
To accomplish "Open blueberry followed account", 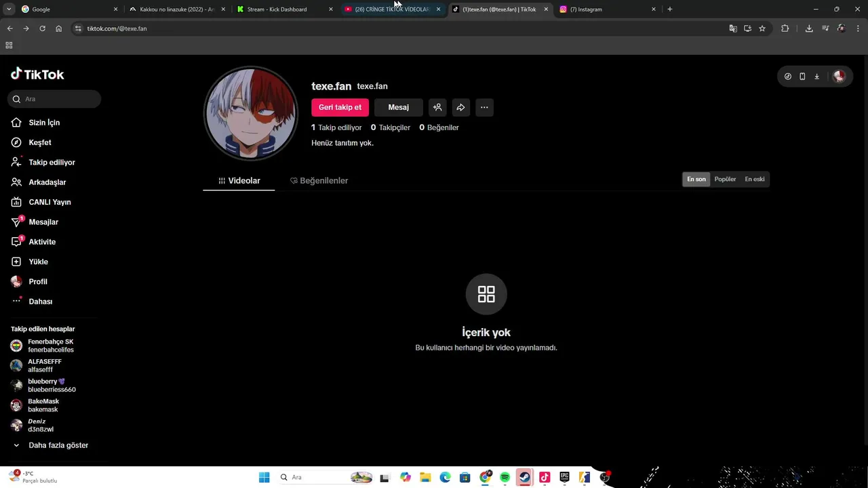I will (x=52, y=386).
